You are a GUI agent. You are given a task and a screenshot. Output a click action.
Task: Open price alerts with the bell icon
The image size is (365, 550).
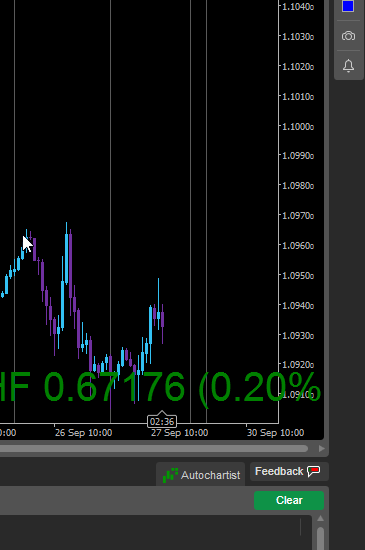click(348, 66)
